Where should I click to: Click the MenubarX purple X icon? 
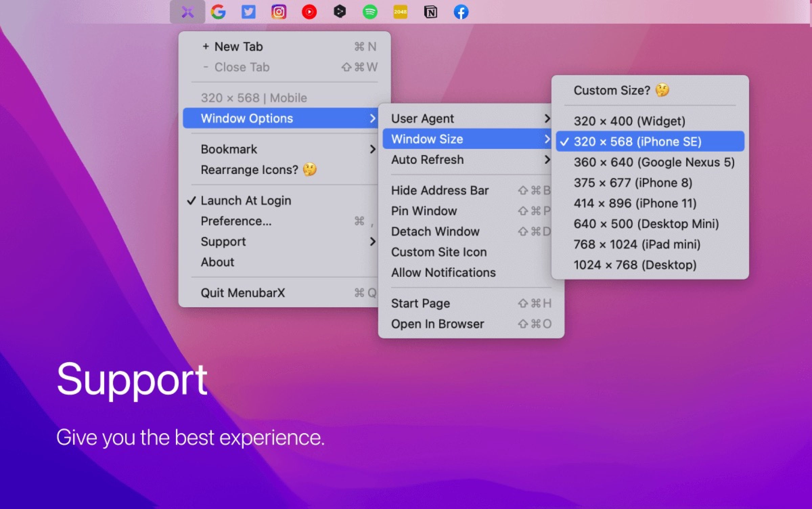click(x=187, y=13)
